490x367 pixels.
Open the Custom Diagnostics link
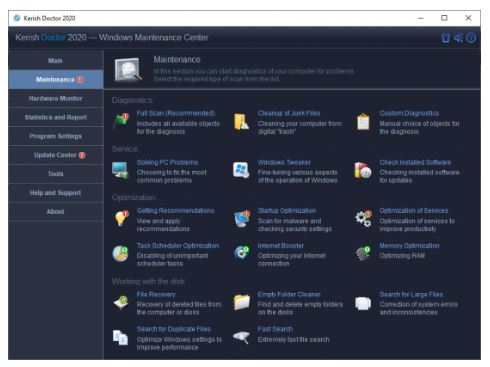tap(409, 113)
